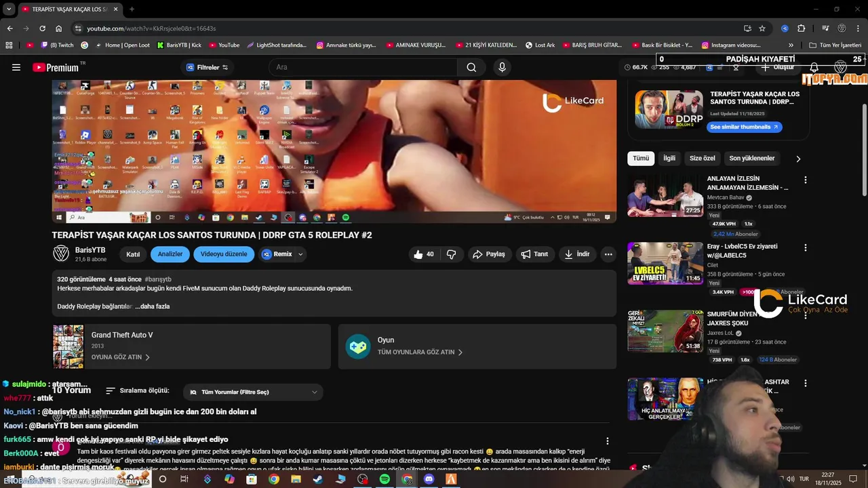
Task: Expand description with ...daha fazla
Action: (x=153, y=306)
